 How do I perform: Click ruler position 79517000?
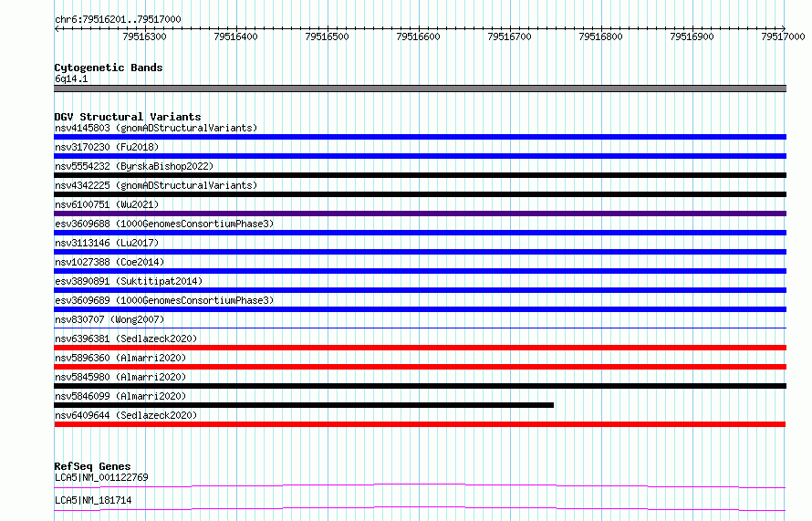coord(784,36)
